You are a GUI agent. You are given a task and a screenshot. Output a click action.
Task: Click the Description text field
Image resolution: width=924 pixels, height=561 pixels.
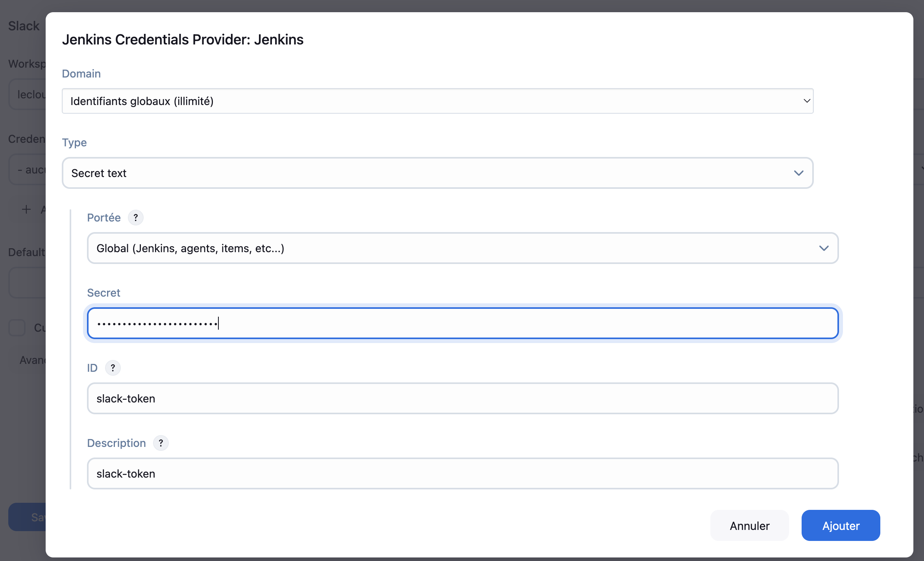[462, 474]
